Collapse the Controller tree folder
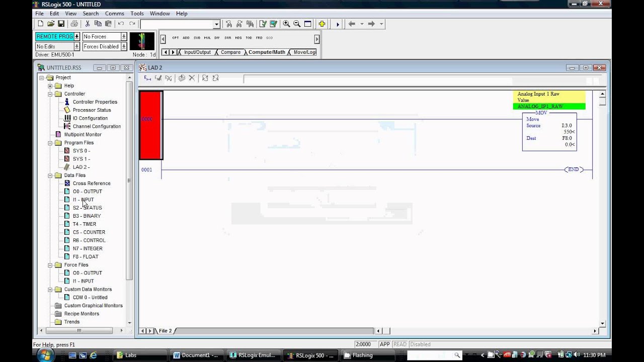This screenshot has width=644, height=362. [50, 94]
